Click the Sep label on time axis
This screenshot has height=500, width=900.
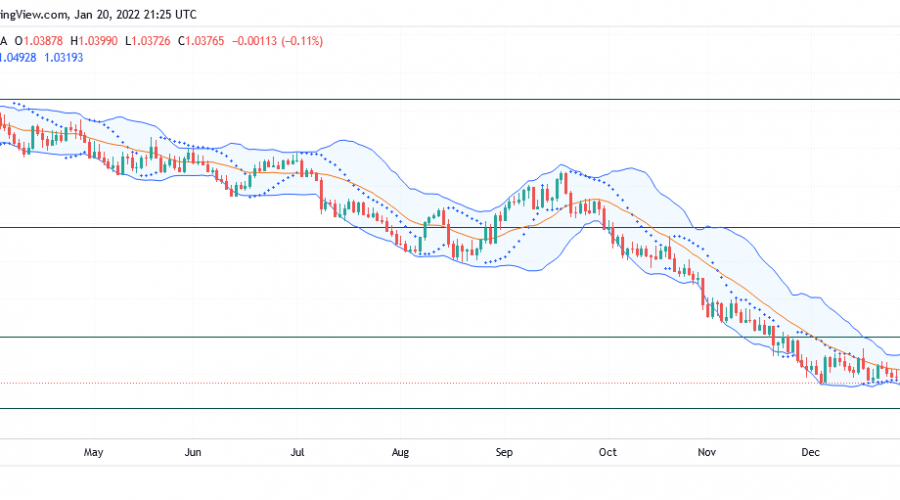[x=504, y=452]
